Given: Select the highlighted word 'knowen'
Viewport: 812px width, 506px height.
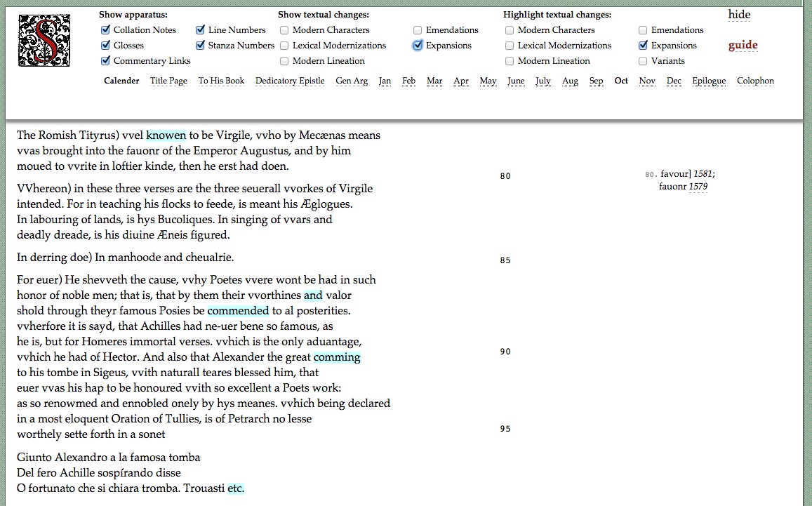Looking at the screenshot, I should 166,135.
